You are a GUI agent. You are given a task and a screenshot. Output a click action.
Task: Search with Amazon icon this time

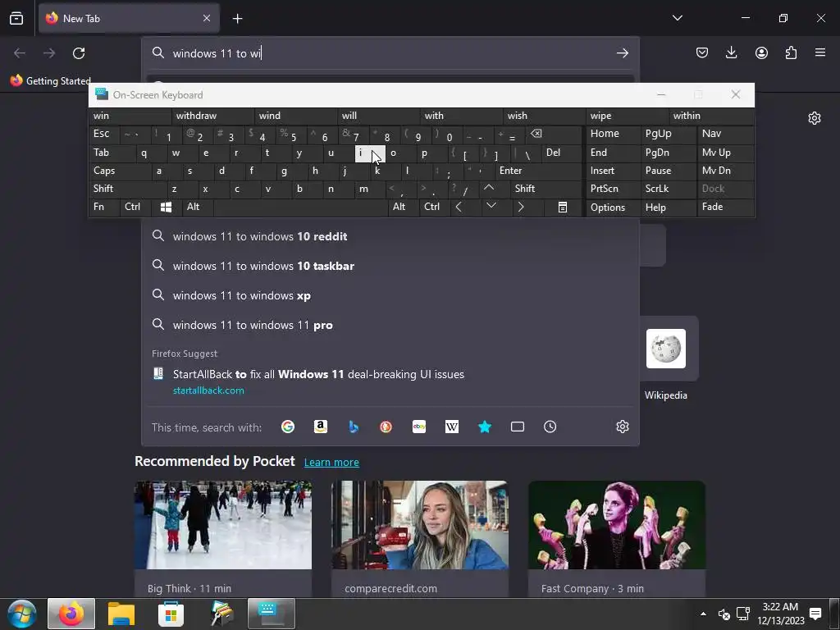(321, 427)
